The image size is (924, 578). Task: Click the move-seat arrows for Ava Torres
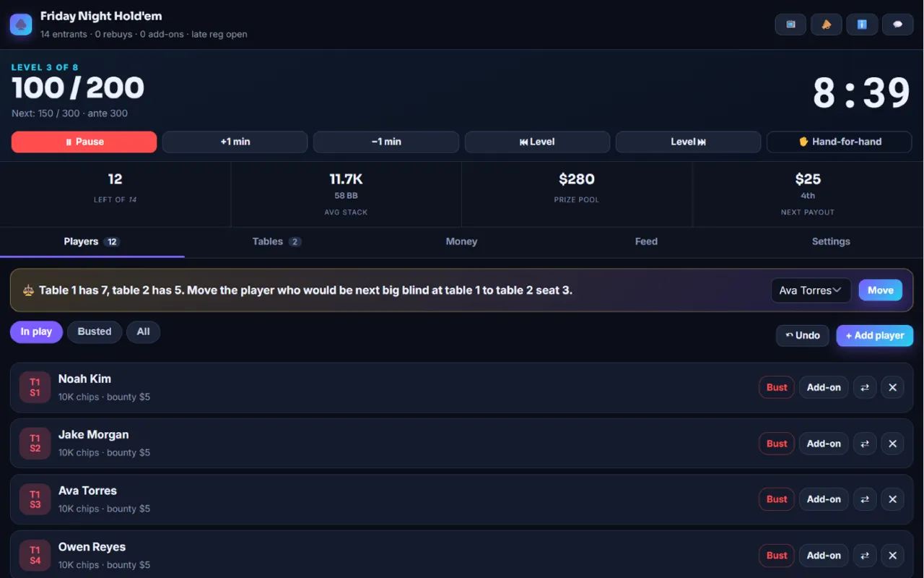point(865,499)
